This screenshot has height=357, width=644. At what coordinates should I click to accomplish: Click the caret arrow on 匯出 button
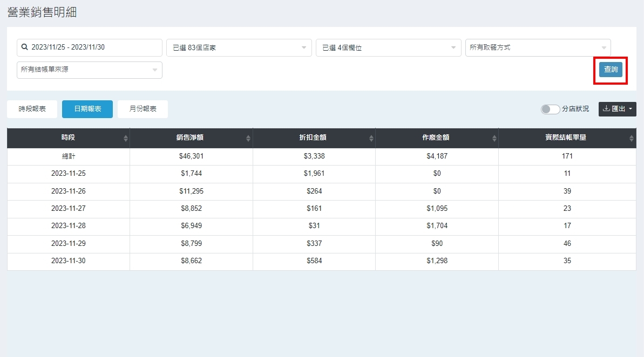631,109
